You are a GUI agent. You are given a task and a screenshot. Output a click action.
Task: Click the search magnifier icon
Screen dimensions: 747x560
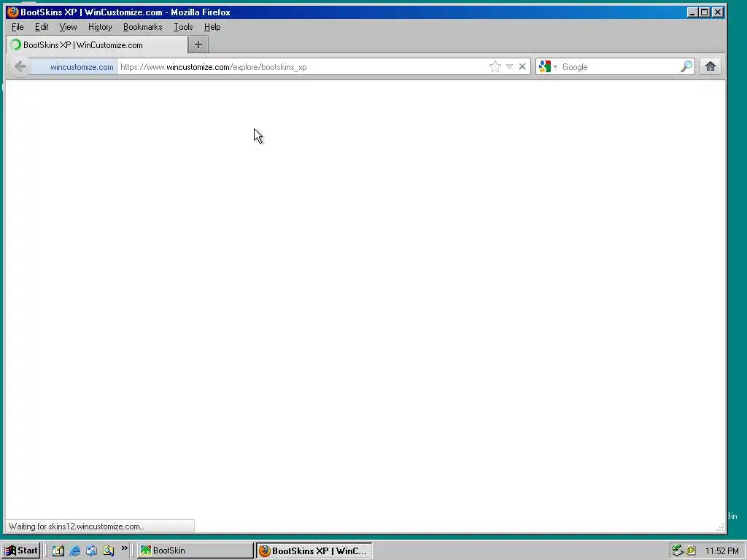686,66
